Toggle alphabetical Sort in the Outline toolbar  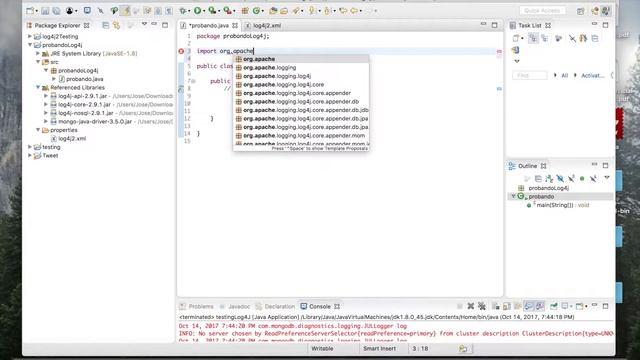pos(549,178)
